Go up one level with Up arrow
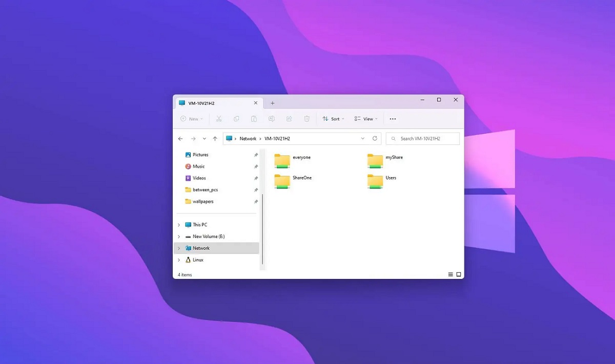This screenshot has height=364, width=615. (215, 139)
